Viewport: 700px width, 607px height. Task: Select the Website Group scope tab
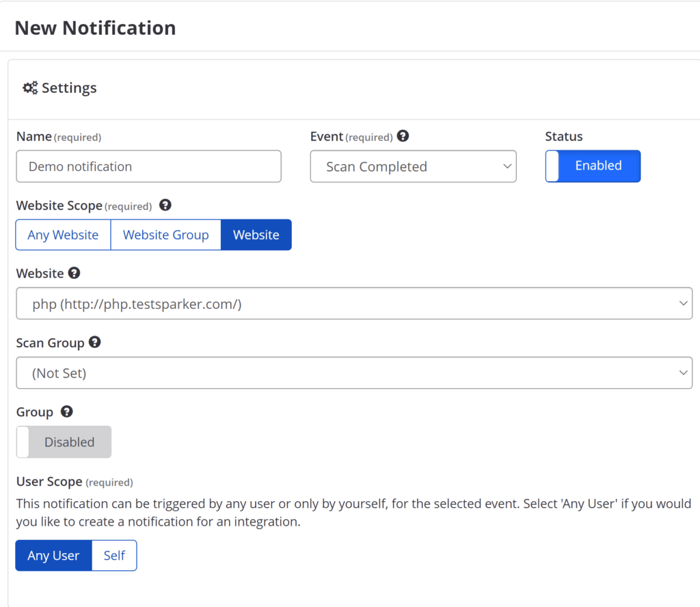[165, 234]
